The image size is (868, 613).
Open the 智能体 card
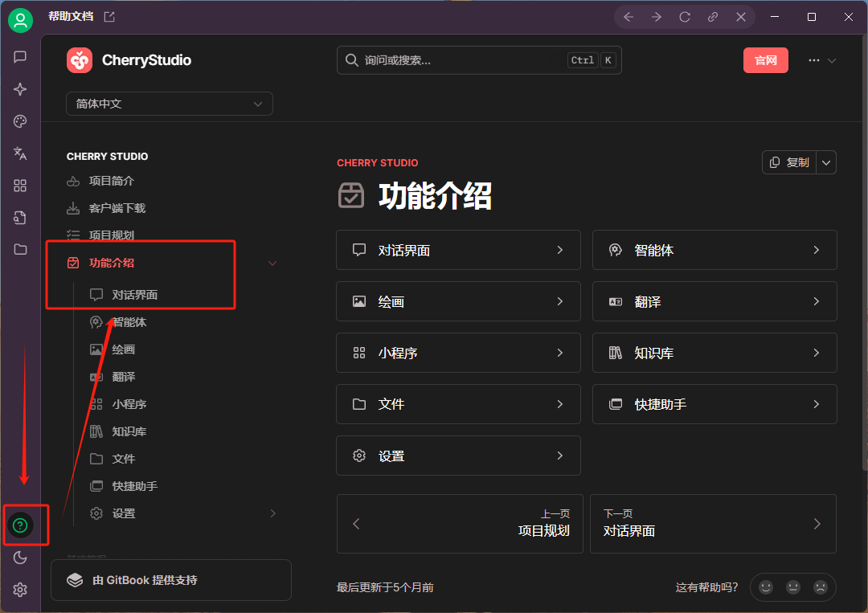(714, 250)
